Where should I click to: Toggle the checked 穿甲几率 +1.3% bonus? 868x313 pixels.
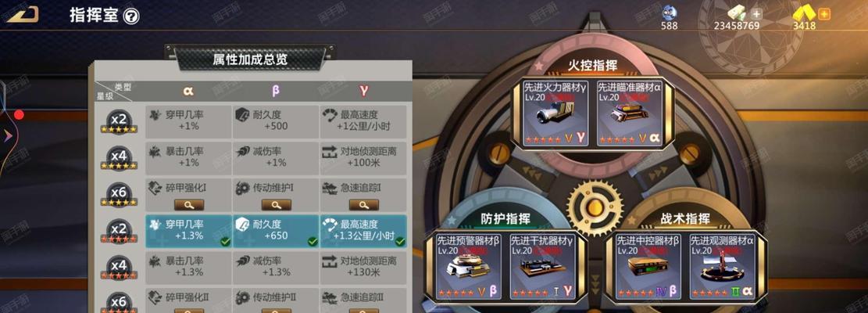point(189,231)
